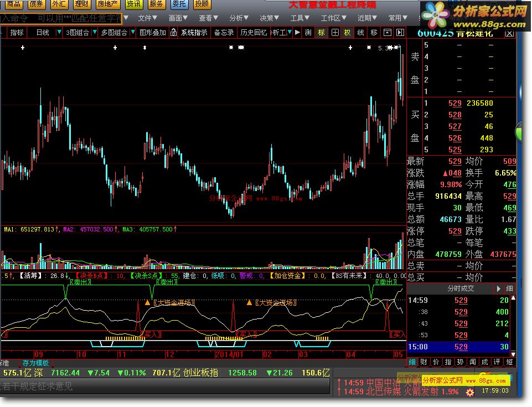Click the scroll down arrow in trades list
This screenshot has height=407, width=532.
tap(513, 354)
